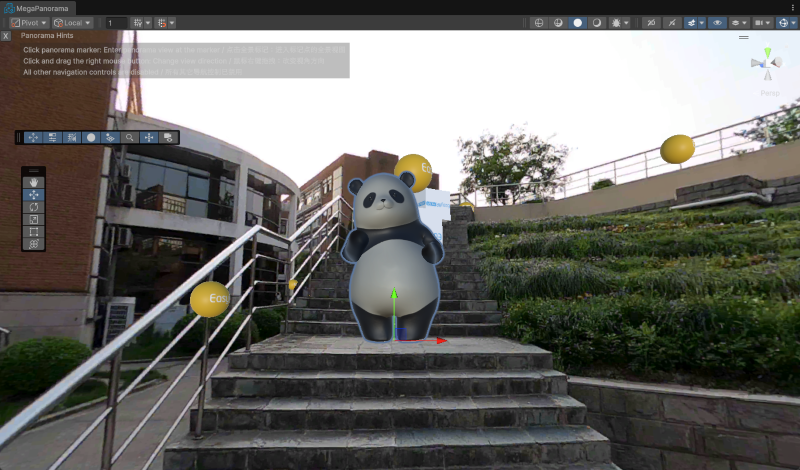Click the yellow panorama marker on the railing

tap(210, 300)
